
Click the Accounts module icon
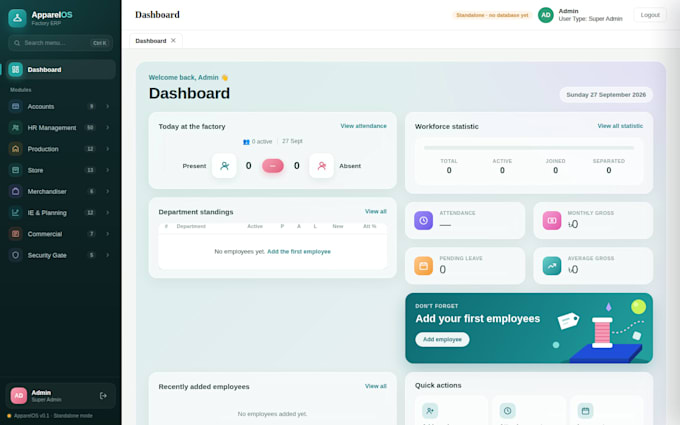[x=16, y=106]
